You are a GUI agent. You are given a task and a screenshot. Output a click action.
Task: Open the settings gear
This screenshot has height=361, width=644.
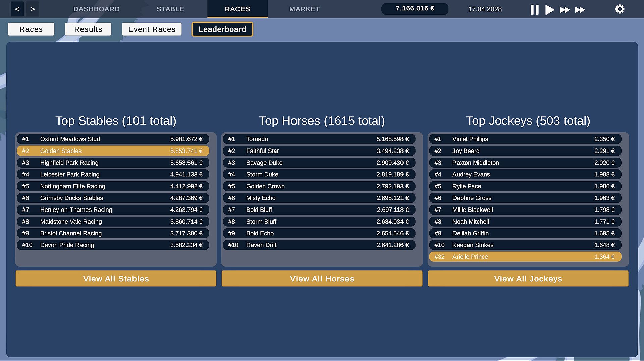pos(620,9)
